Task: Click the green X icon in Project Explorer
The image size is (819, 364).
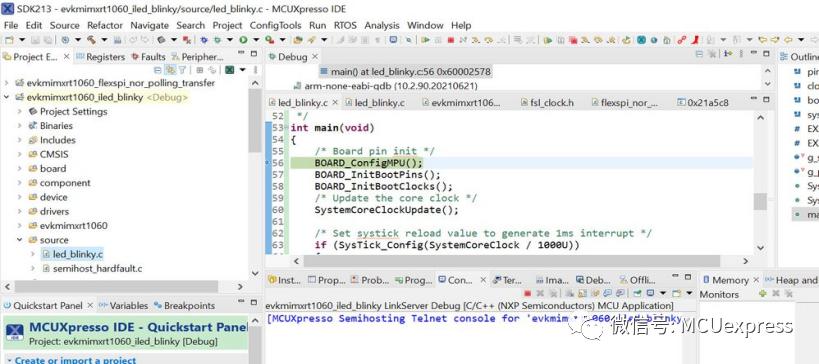Action: point(229,70)
